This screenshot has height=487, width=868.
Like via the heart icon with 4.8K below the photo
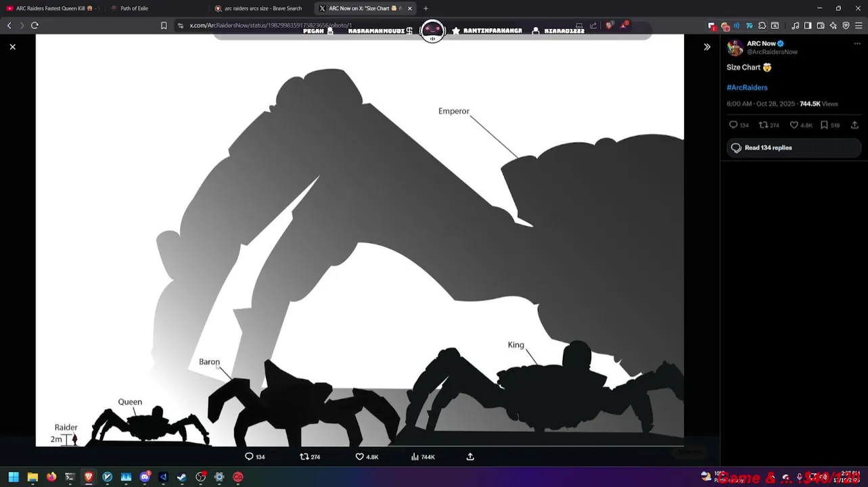[360, 457]
